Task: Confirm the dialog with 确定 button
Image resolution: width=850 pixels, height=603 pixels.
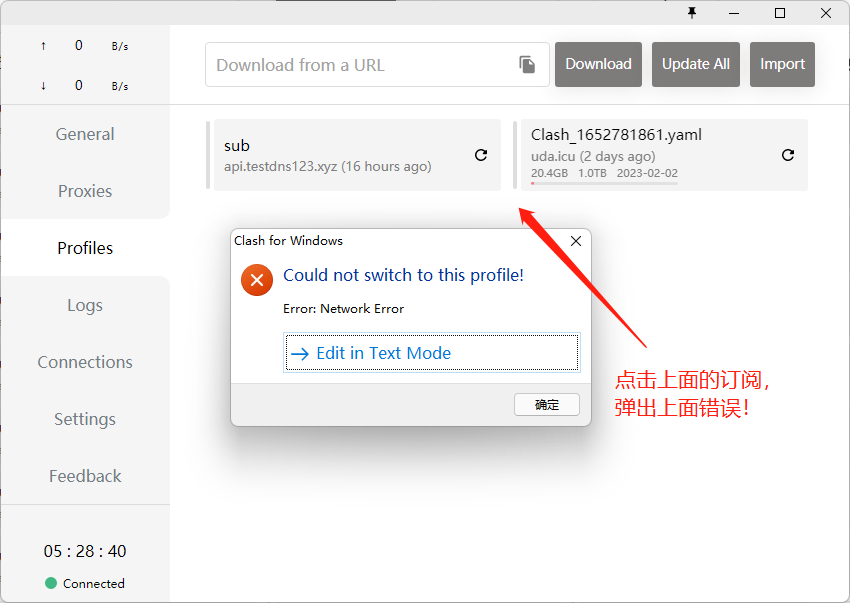Action: coord(546,405)
